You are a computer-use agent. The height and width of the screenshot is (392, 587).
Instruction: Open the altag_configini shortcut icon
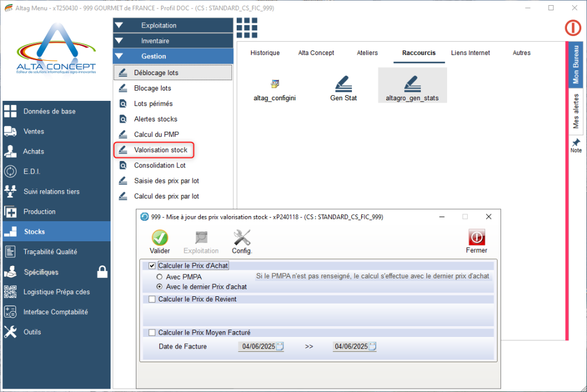tap(275, 84)
